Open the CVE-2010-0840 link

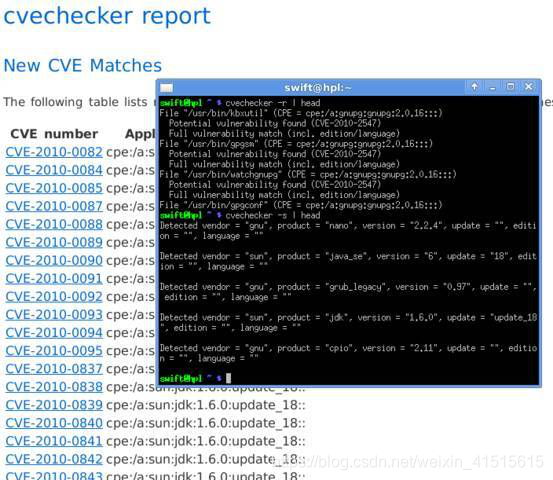[x=54, y=423]
